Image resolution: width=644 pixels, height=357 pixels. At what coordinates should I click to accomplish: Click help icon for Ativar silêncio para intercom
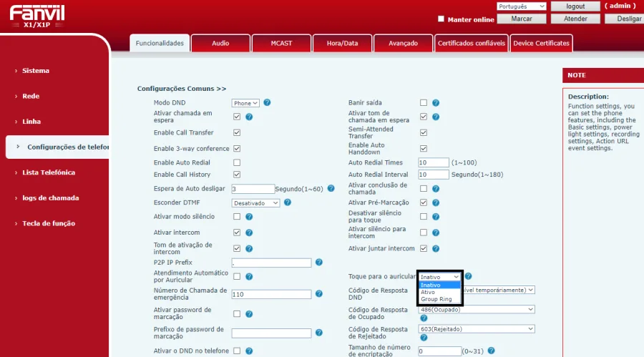tap(436, 233)
